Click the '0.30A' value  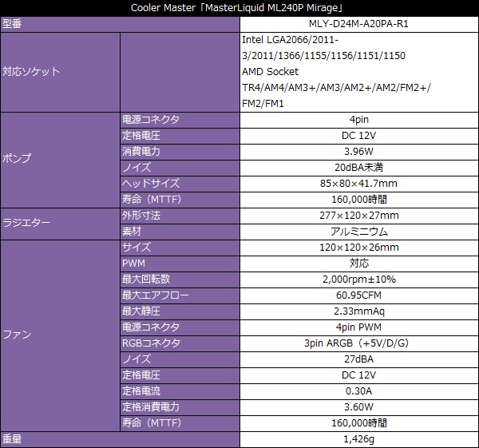click(x=358, y=391)
